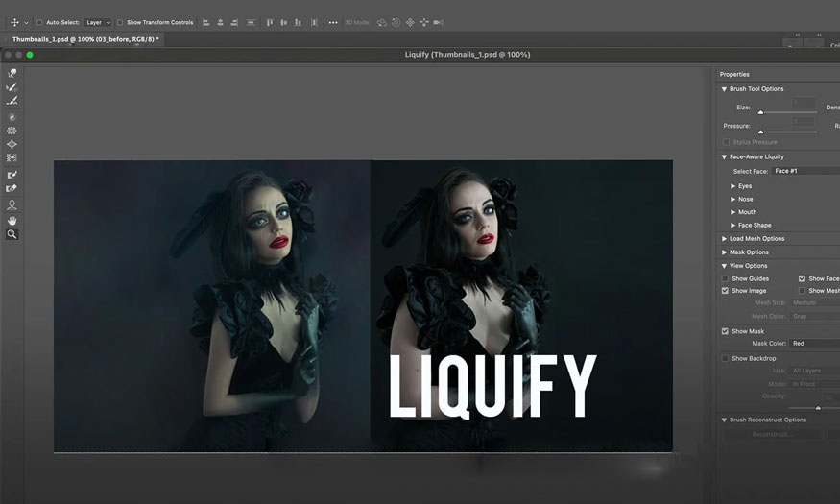Click the brush Pressure value field
The width and height of the screenshot is (840, 504).
point(804,122)
